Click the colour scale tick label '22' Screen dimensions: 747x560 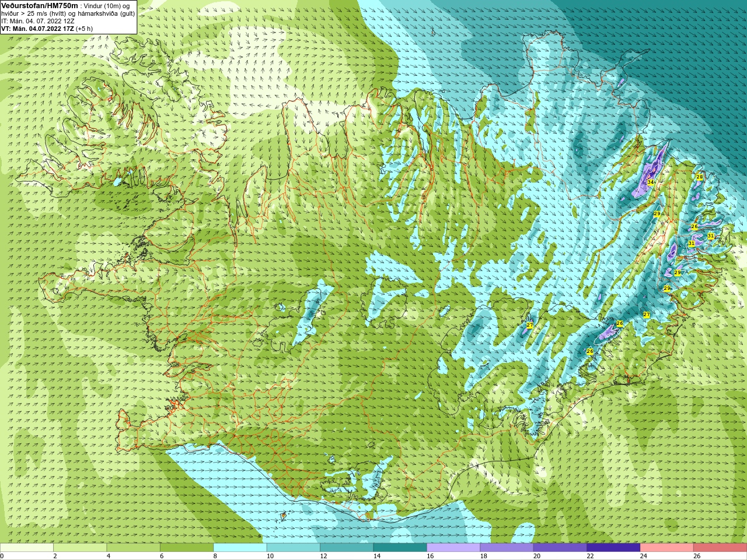(x=591, y=556)
